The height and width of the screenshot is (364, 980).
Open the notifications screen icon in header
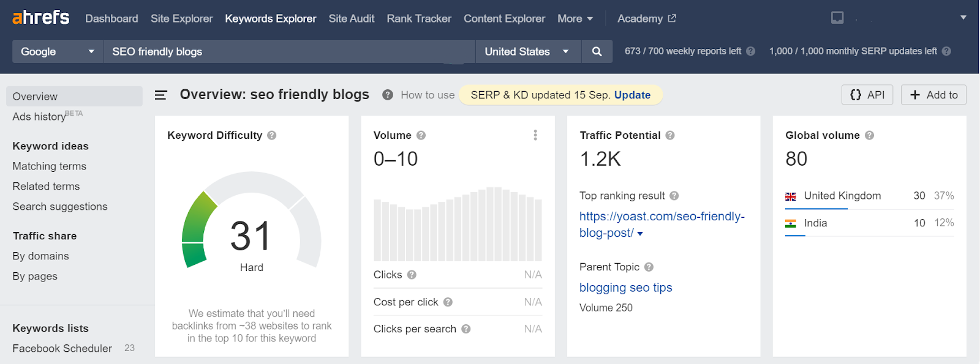click(x=837, y=18)
